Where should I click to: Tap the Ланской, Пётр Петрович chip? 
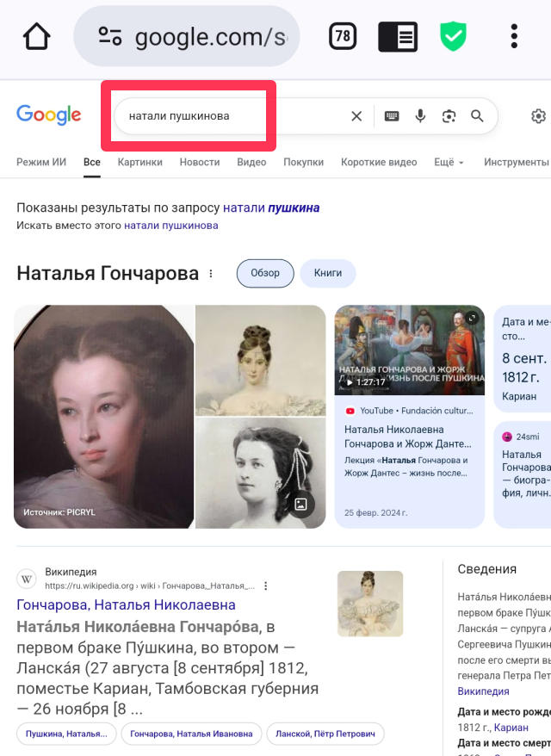325,734
